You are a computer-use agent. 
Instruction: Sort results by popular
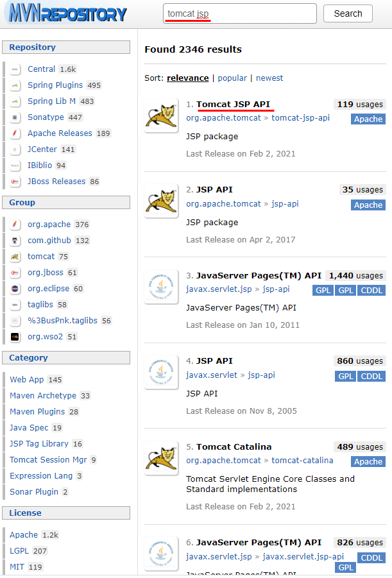coord(232,78)
